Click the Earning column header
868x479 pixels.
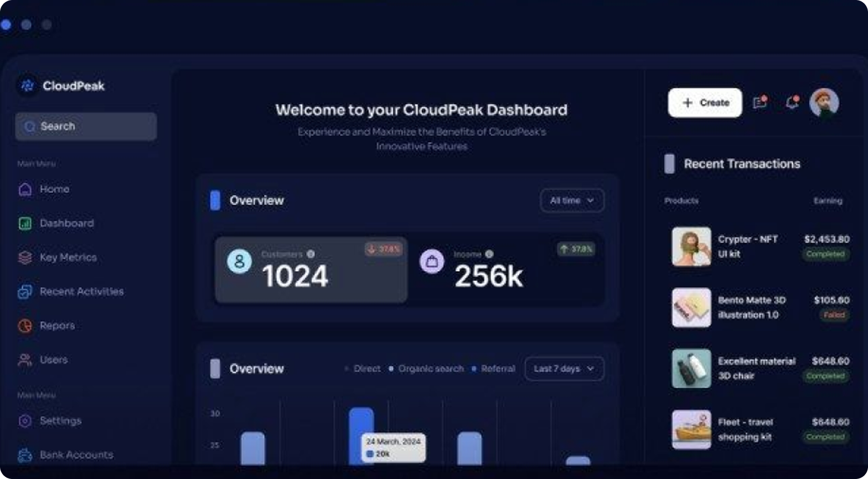[x=828, y=201]
